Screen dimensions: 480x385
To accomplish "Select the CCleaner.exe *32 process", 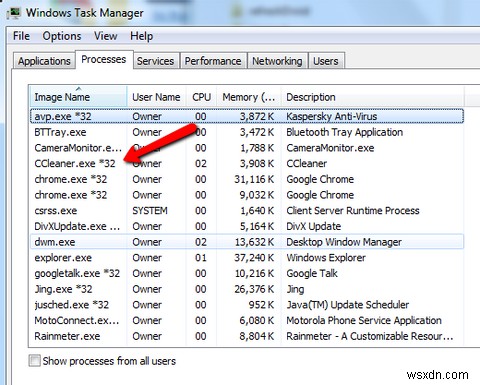I will point(247,164).
